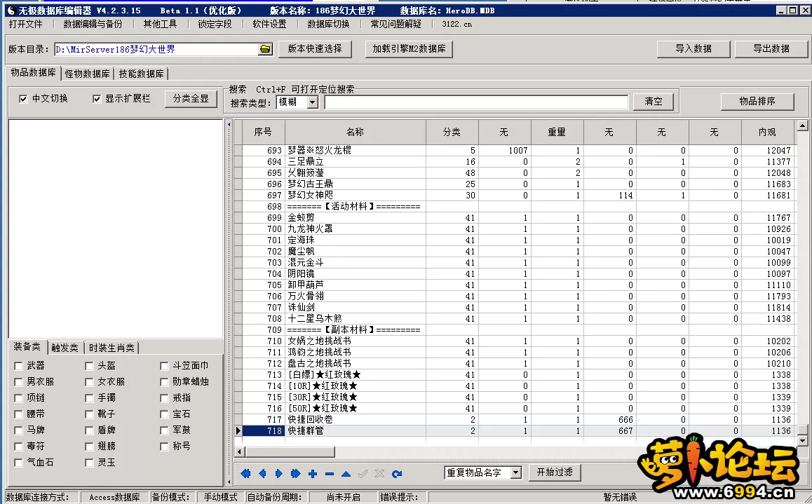Open 数据库切换 menu
The image size is (812, 504).
pos(328,25)
